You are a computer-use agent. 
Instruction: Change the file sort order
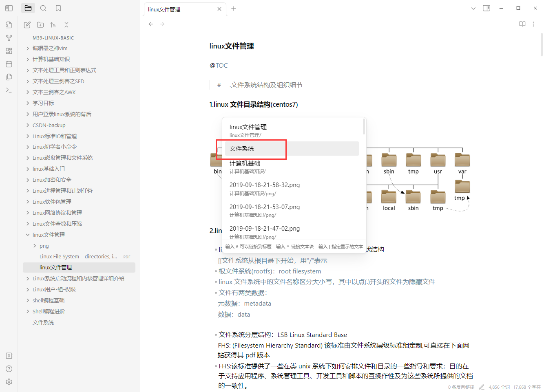click(x=53, y=25)
